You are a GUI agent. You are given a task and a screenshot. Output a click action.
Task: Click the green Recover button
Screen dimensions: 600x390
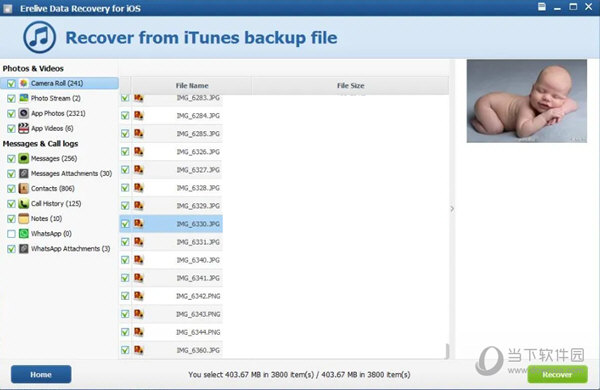(x=558, y=374)
